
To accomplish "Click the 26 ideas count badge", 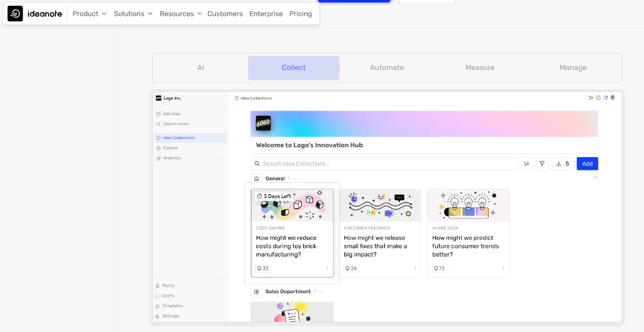I will (x=351, y=268).
